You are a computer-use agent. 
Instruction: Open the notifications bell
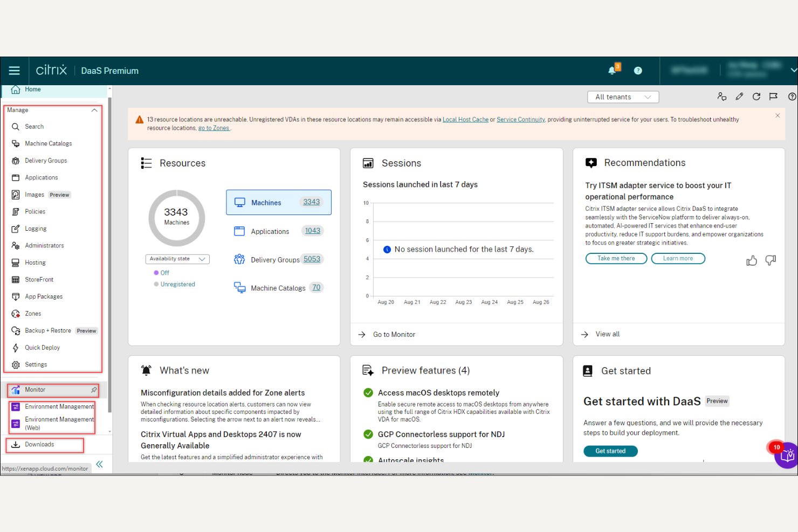[x=612, y=71]
